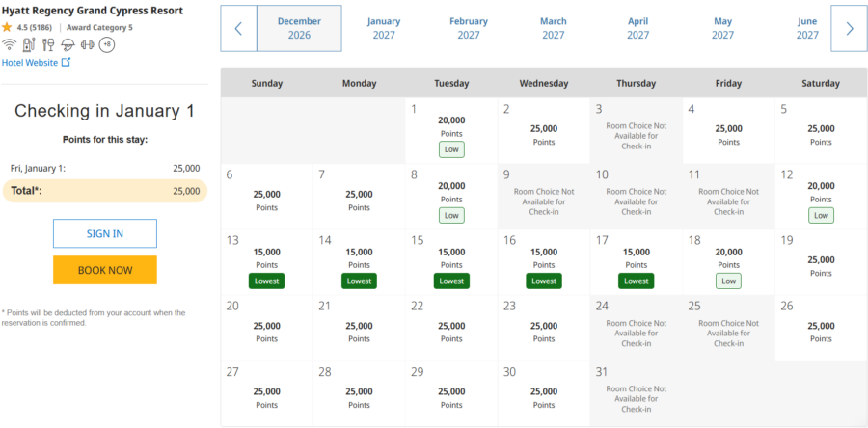Select December 27 calendar date
The width and height of the screenshot is (868, 428).
point(267,393)
